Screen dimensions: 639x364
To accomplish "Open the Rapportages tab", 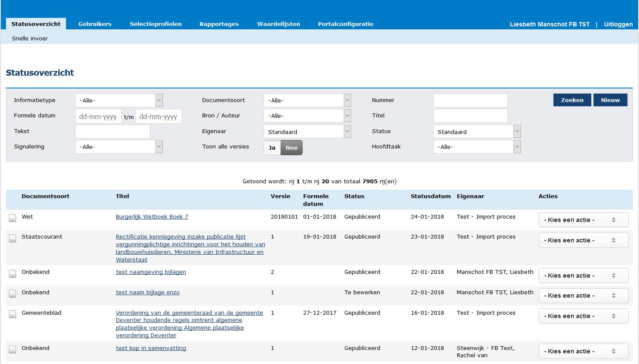I will (219, 24).
